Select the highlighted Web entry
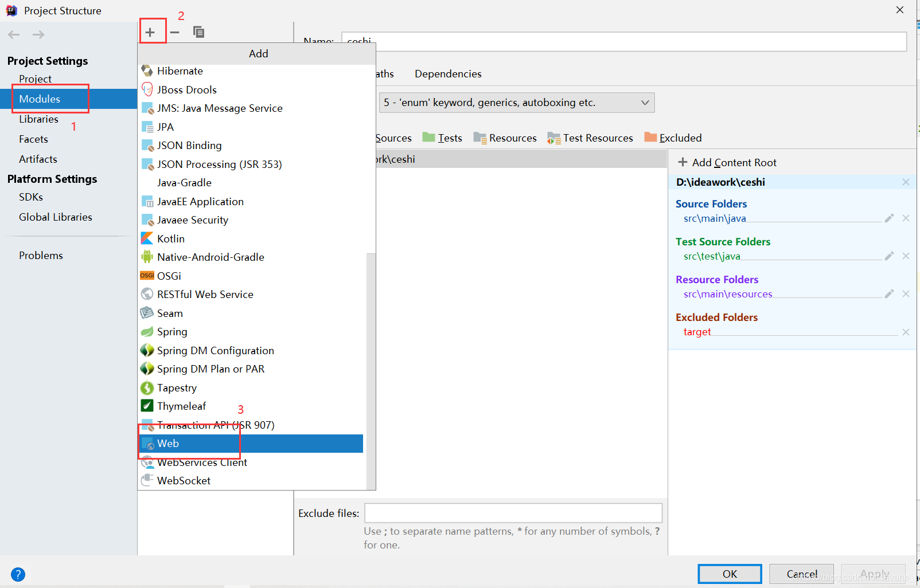Screen dimensions: 920x588 coord(251,444)
